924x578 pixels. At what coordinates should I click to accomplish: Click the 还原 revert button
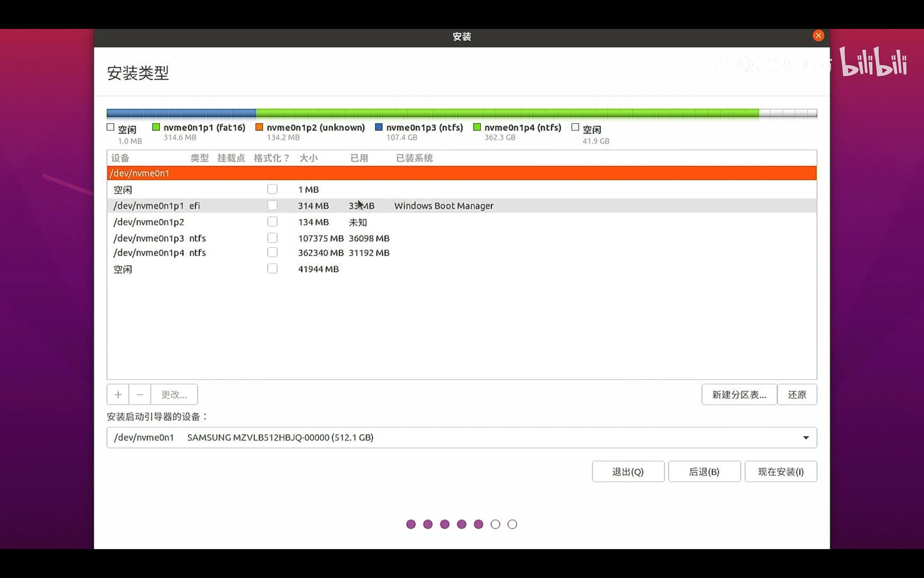tap(797, 394)
